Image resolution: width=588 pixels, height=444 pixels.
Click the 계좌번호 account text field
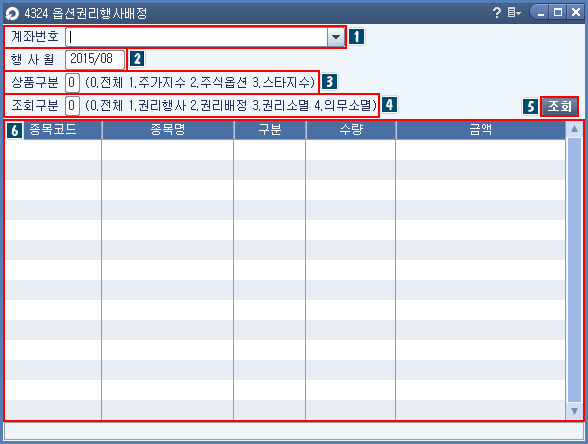pos(197,37)
